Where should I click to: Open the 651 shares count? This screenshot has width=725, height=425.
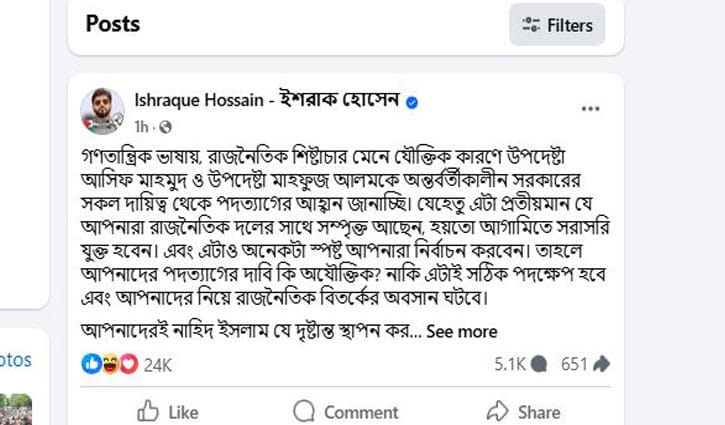pos(586,365)
